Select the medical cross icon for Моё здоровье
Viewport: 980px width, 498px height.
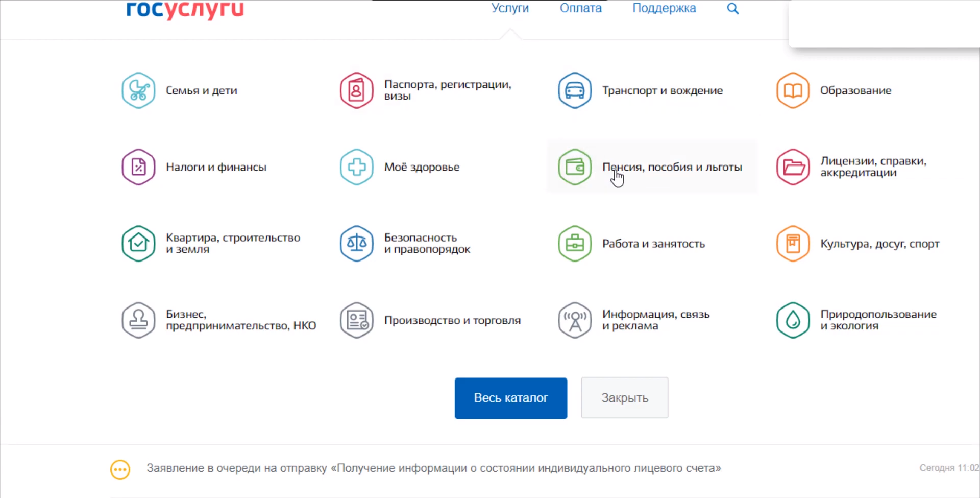(356, 167)
